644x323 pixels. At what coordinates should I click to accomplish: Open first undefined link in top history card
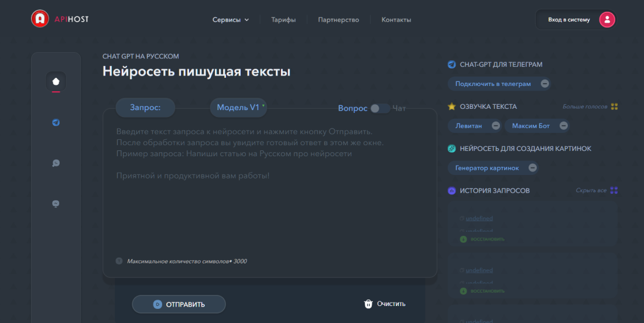[479, 218]
